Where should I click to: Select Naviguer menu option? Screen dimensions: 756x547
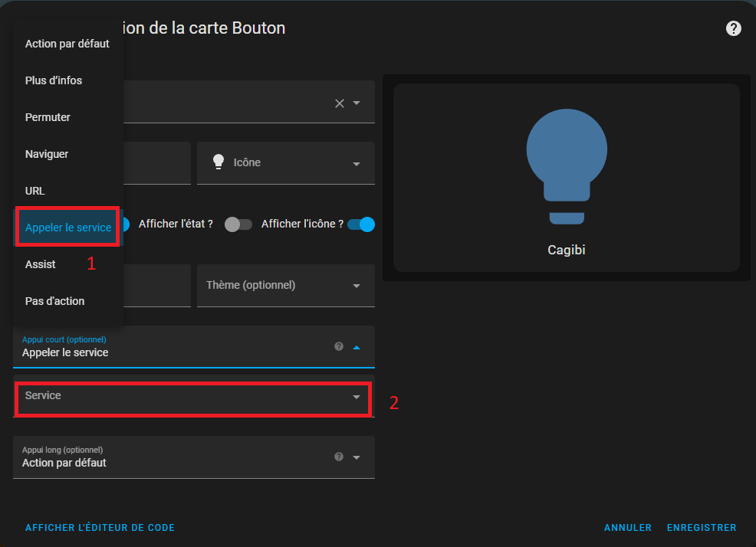coord(68,154)
